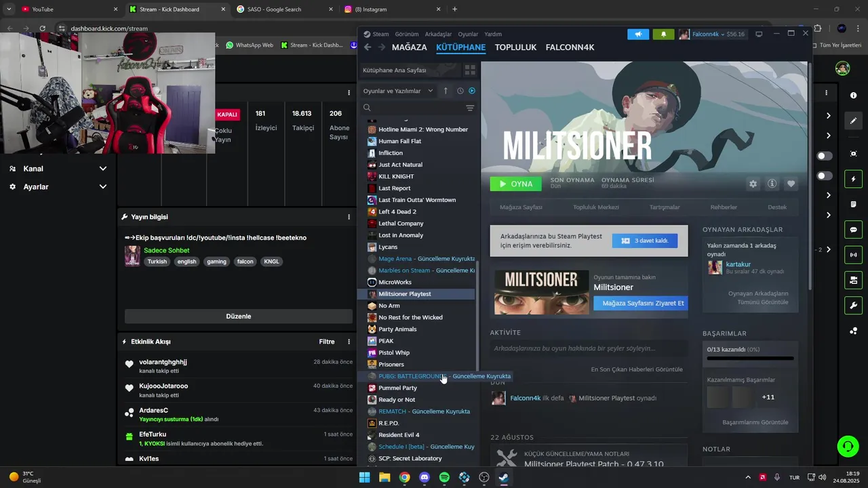The width and height of the screenshot is (868, 488).
Task: Open the Chrome tab list dropdown arrow
Action: pos(9,9)
